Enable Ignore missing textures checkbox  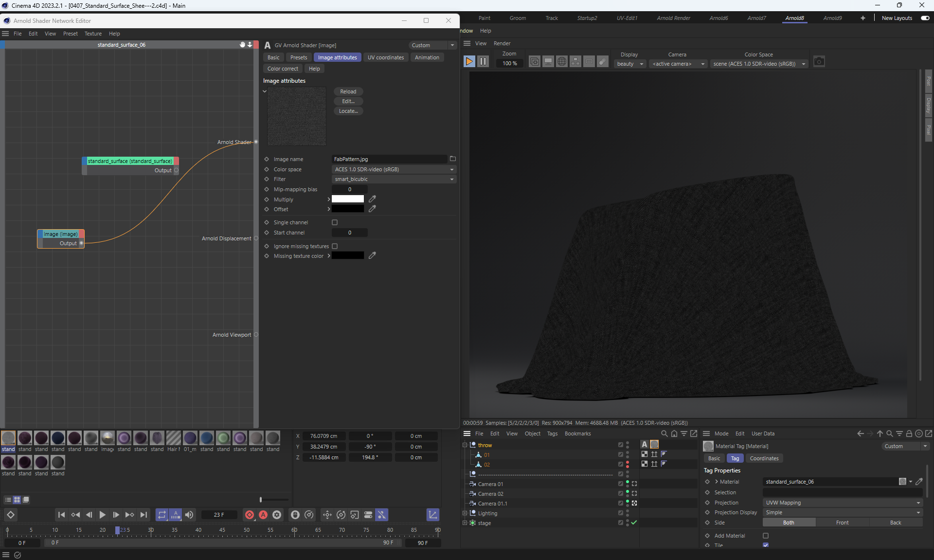coord(335,246)
